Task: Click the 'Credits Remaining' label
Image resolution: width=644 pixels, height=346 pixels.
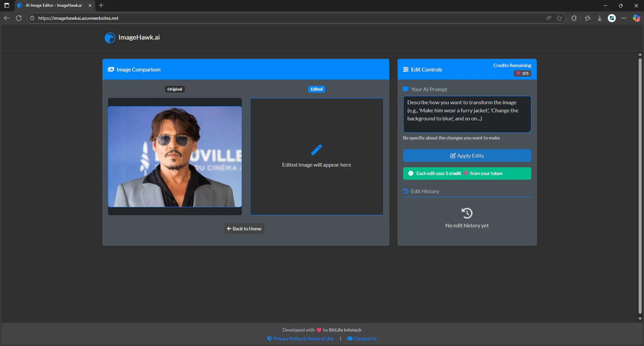Action: pos(512,65)
